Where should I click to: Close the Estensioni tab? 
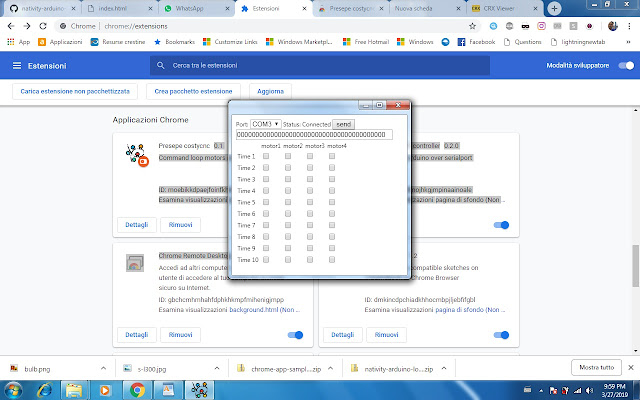[304, 8]
